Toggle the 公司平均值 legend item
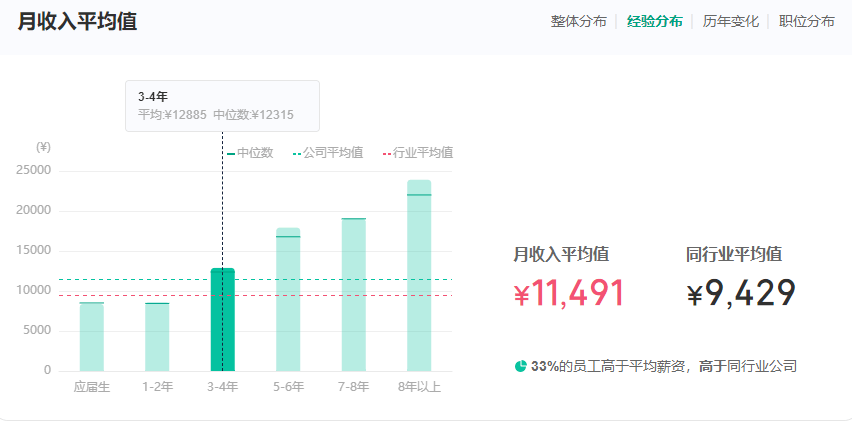 coord(326,153)
